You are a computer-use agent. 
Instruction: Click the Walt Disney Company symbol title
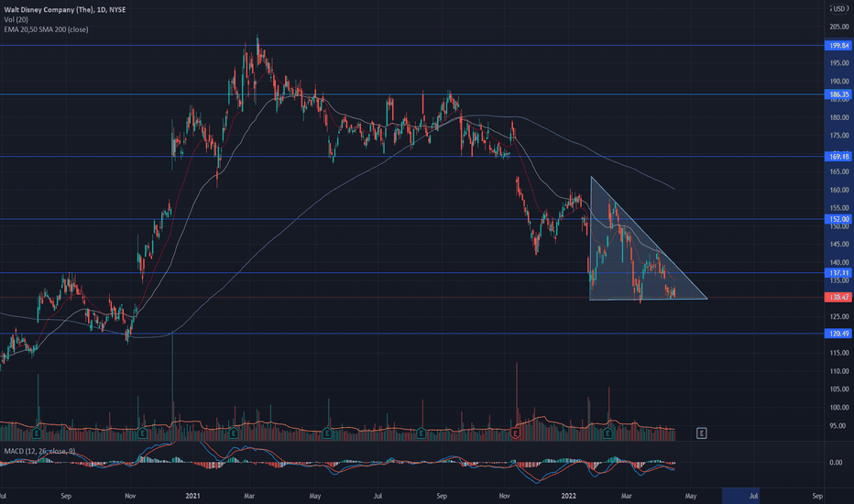point(64,10)
